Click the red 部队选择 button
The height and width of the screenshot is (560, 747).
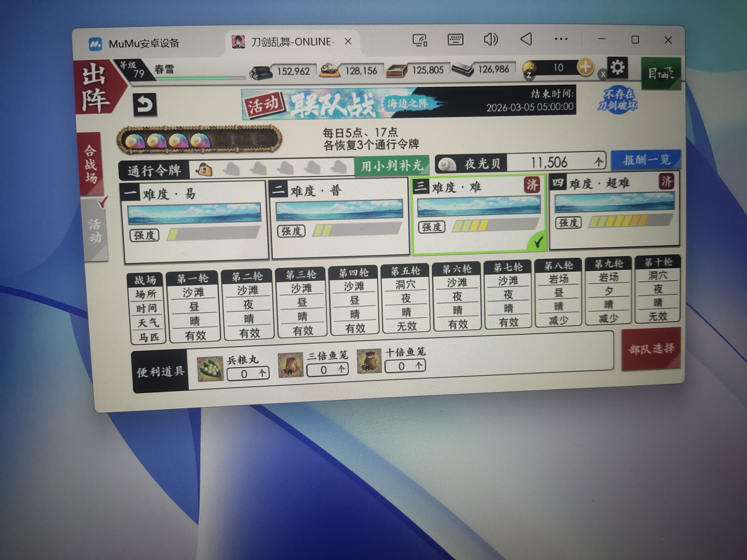[x=651, y=349]
